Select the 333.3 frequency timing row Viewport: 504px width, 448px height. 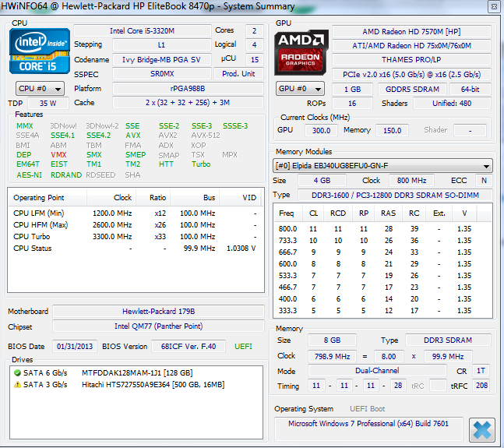pos(382,310)
